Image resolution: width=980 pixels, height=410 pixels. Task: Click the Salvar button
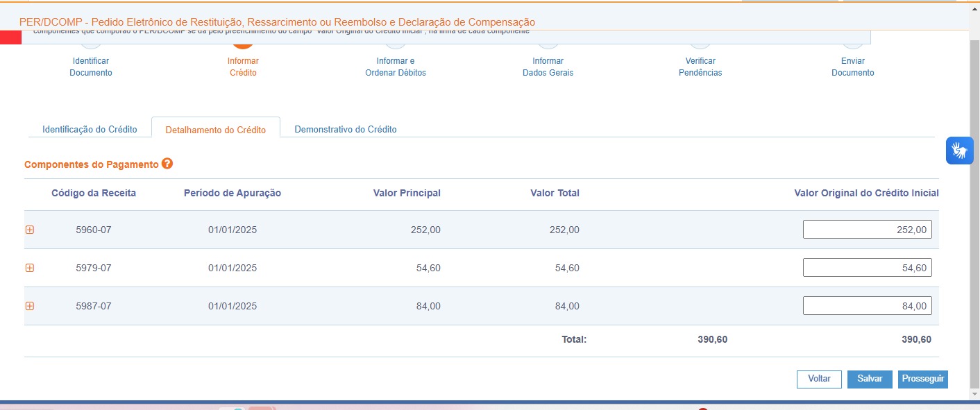[x=870, y=379]
